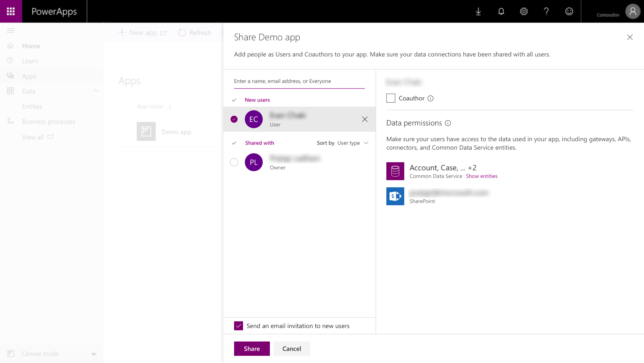This screenshot has width=644, height=363.
Task: Click the Demo app thumbnail in Apps list
Action: coord(146,131)
